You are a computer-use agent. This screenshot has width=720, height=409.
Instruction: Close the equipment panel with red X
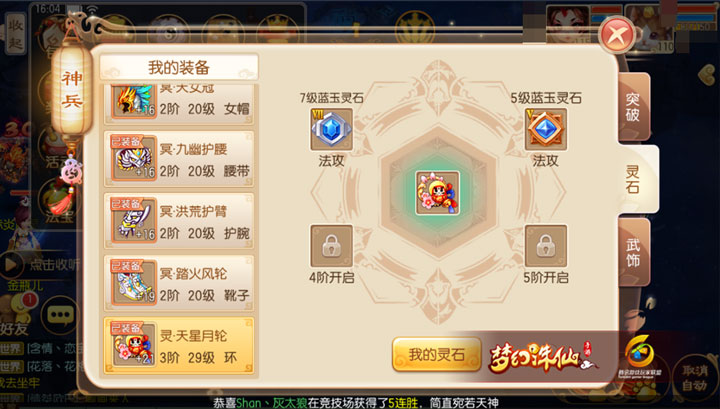coord(617,35)
